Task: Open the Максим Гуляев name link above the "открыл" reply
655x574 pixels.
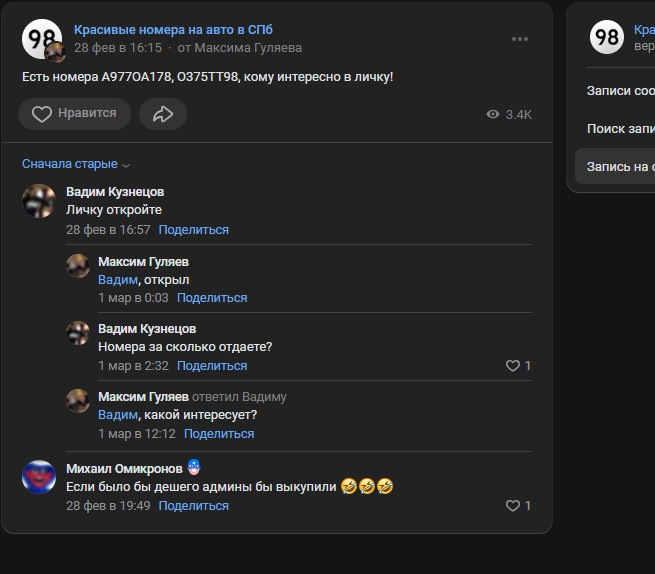Action: [143, 262]
